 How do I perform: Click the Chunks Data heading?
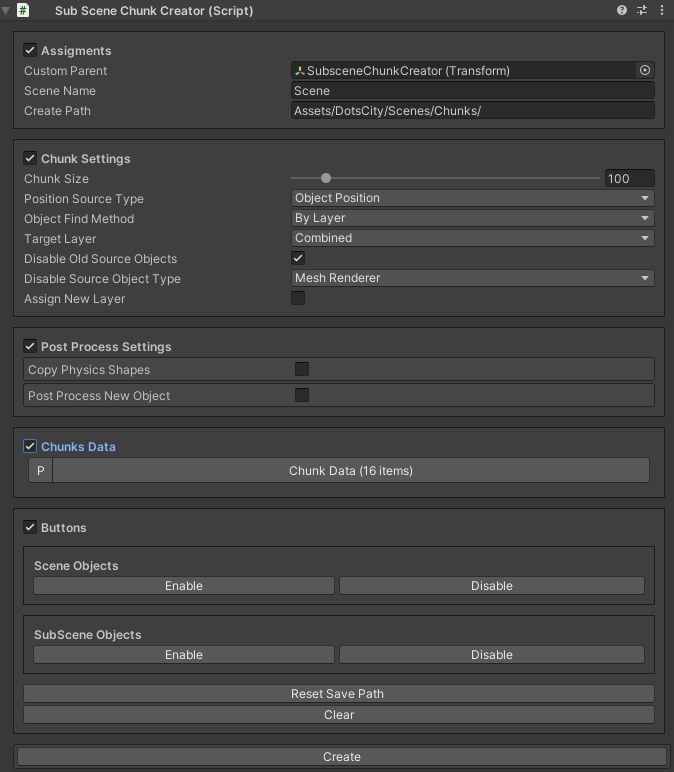pyautogui.click(x=78, y=447)
